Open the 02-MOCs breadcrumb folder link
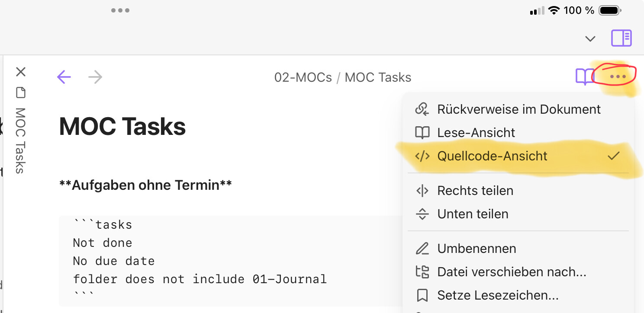 303,77
